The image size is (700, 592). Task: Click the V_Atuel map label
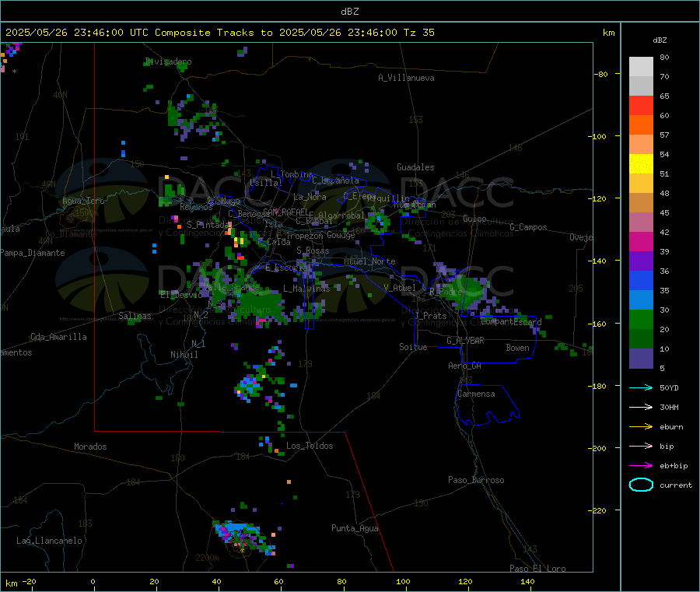point(400,288)
